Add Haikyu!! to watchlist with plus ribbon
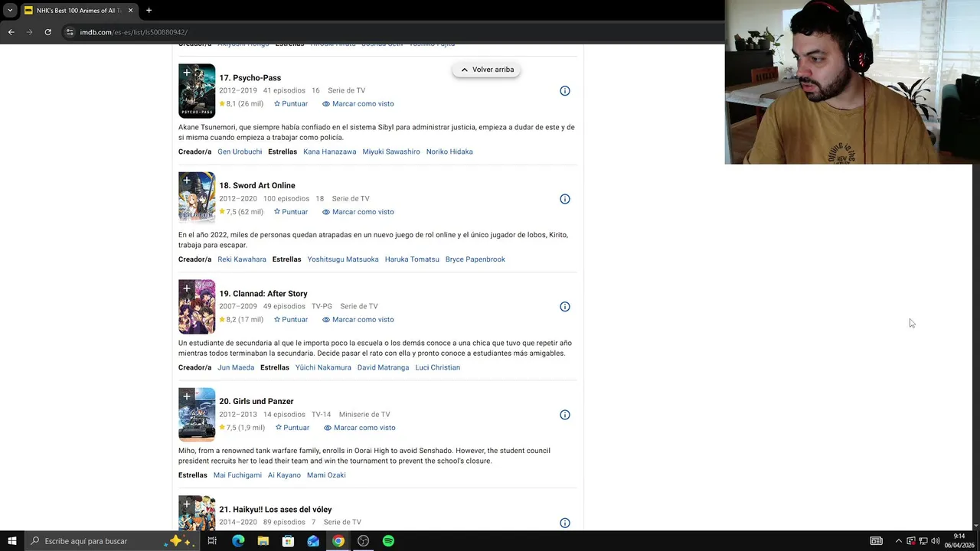The image size is (980, 551). (186, 504)
